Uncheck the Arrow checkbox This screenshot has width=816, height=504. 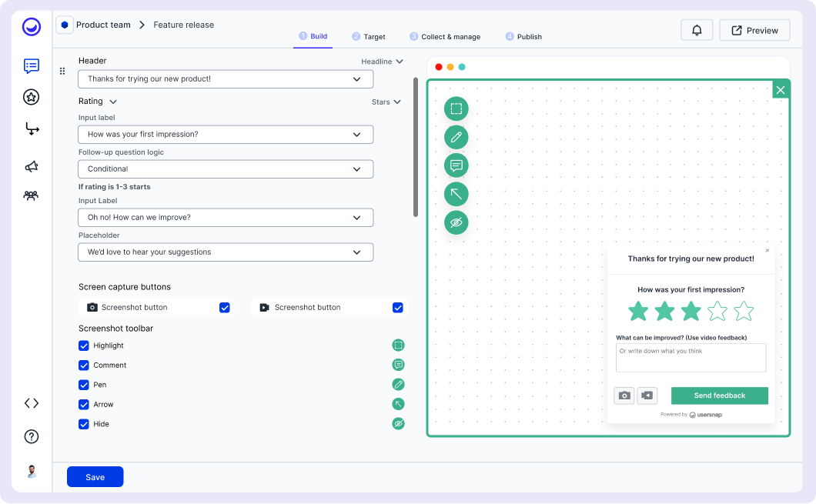[84, 404]
